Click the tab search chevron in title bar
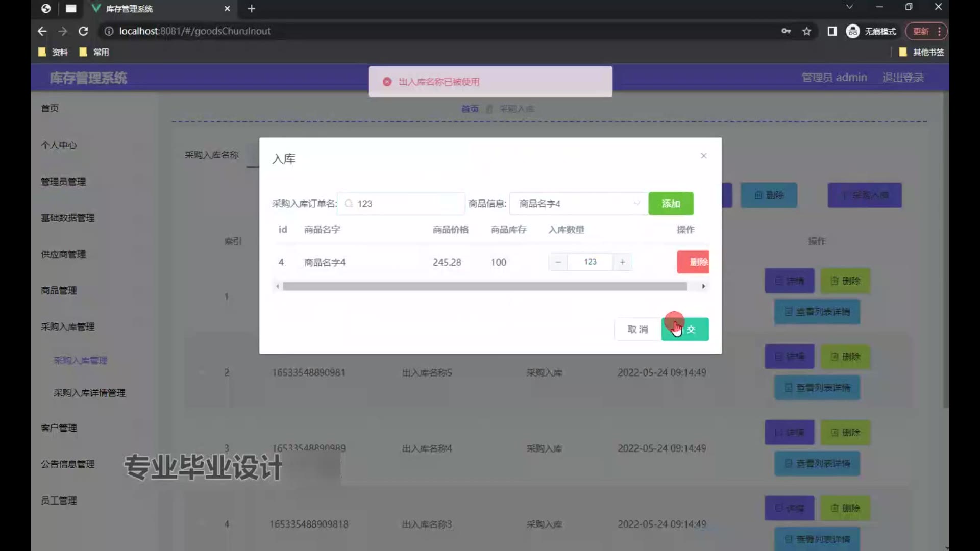This screenshot has height=551, width=980. point(849,7)
